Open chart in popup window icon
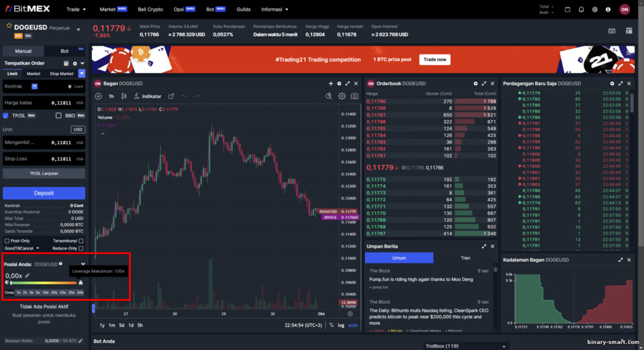This screenshot has height=350, width=644. 171,97
